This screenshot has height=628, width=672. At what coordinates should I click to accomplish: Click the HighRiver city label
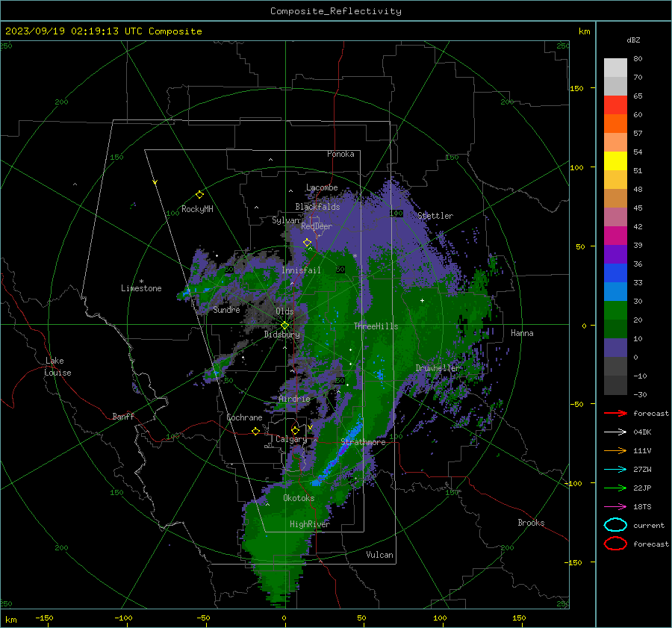(310, 524)
